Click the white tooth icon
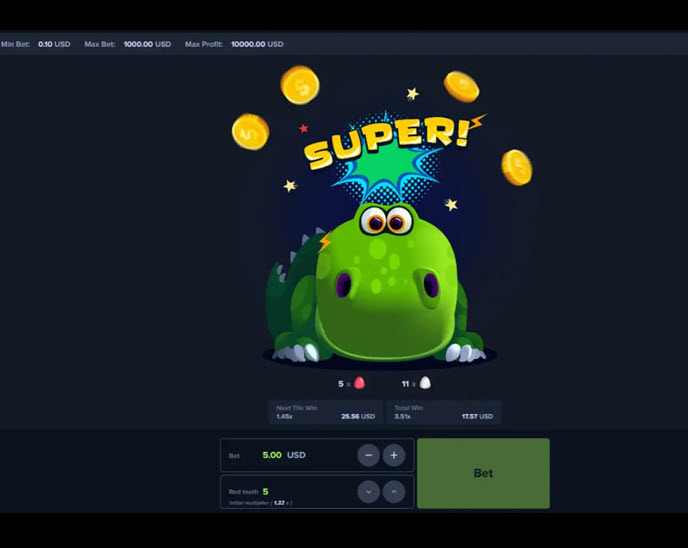688x548 pixels. click(425, 383)
